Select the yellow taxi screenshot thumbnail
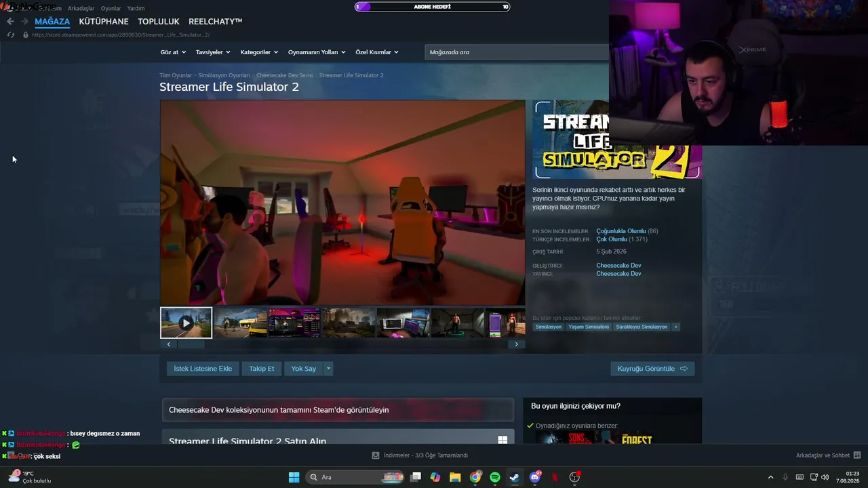This screenshot has width=868, height=488. click(x=240, y=323)
